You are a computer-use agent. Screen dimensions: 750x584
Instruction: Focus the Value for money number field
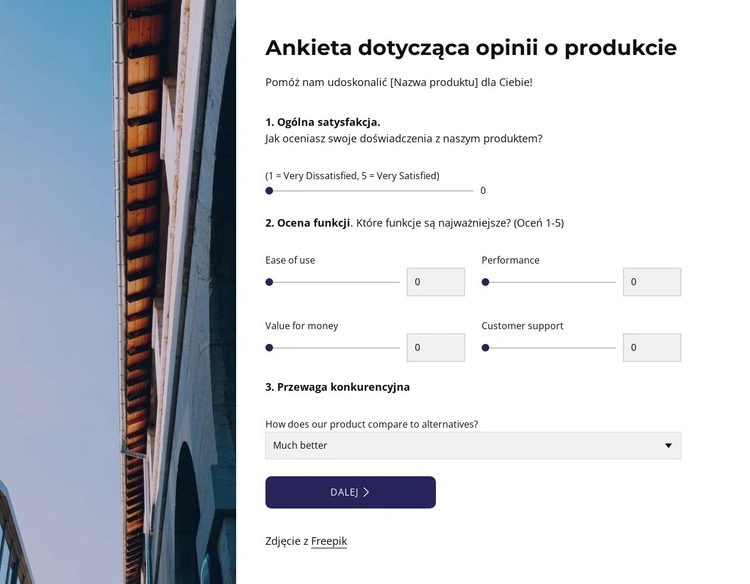(436, 348)
